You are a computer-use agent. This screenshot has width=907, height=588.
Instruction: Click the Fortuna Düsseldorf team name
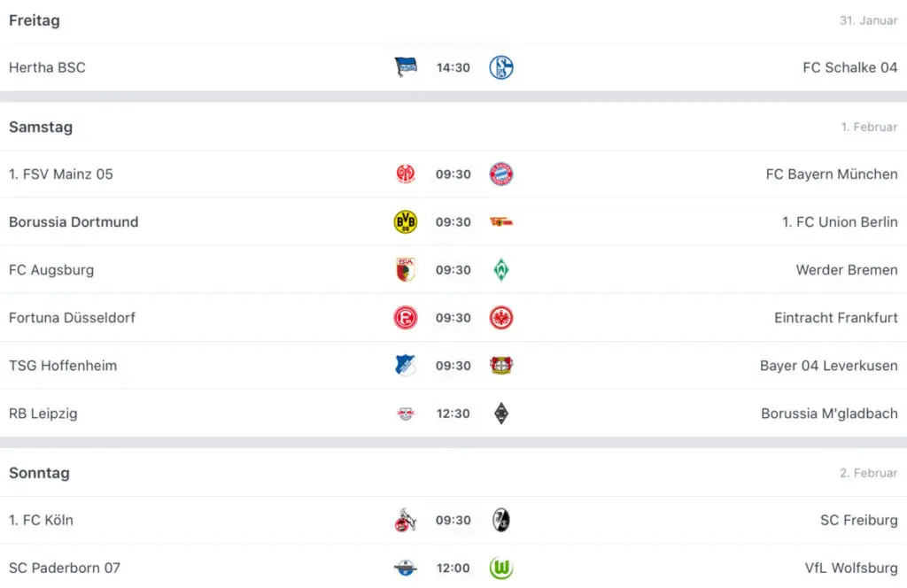coord(73,318)
